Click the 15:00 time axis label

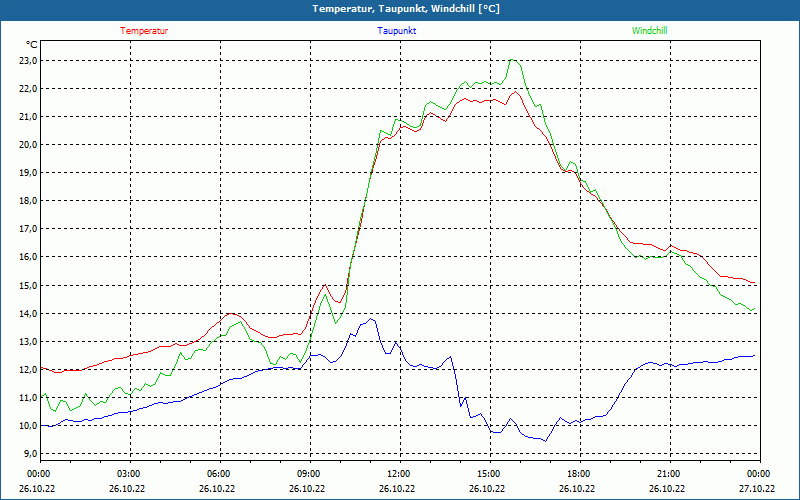[x=490, y=474]
